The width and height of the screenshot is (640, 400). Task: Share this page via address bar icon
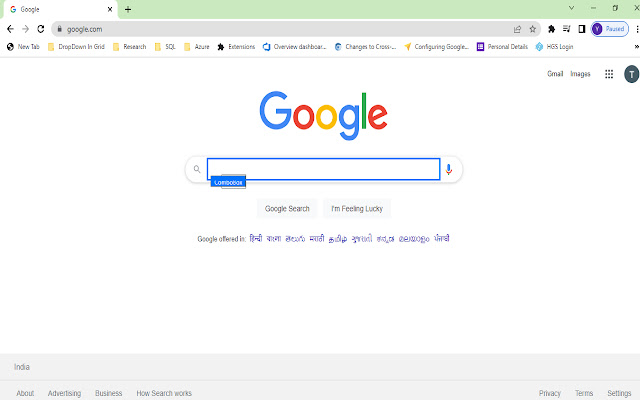[x=517, y=29]
